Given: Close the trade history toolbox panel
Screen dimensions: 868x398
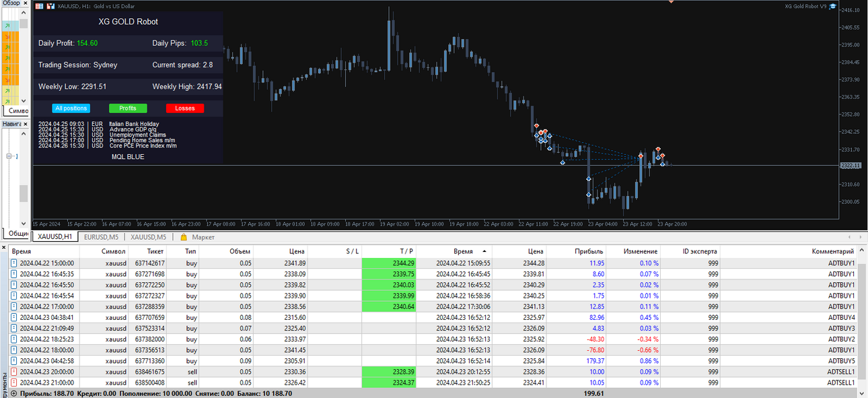Looking at the screenshot, I should tap(3, 248).
